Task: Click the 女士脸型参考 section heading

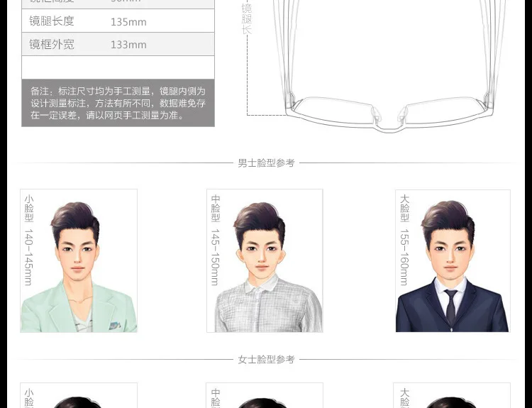Action: pos(266,360)
